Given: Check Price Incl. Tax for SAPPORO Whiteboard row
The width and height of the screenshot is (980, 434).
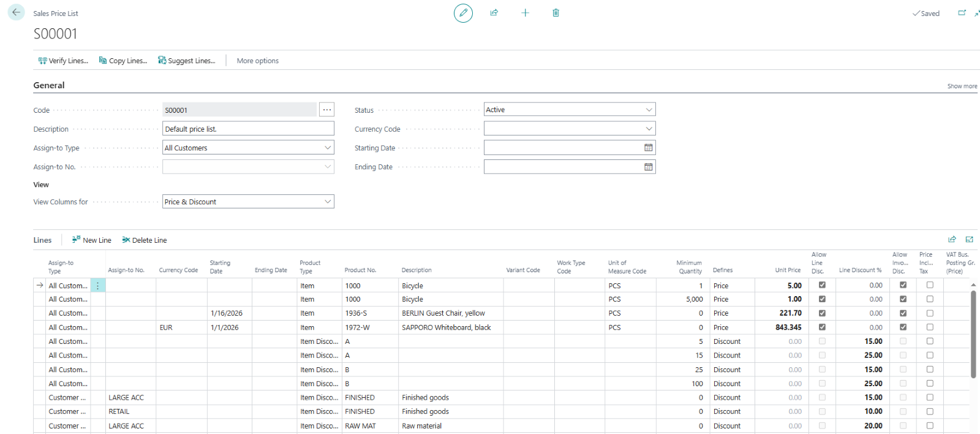Looking at the screenshot, I should click(930, 327).
